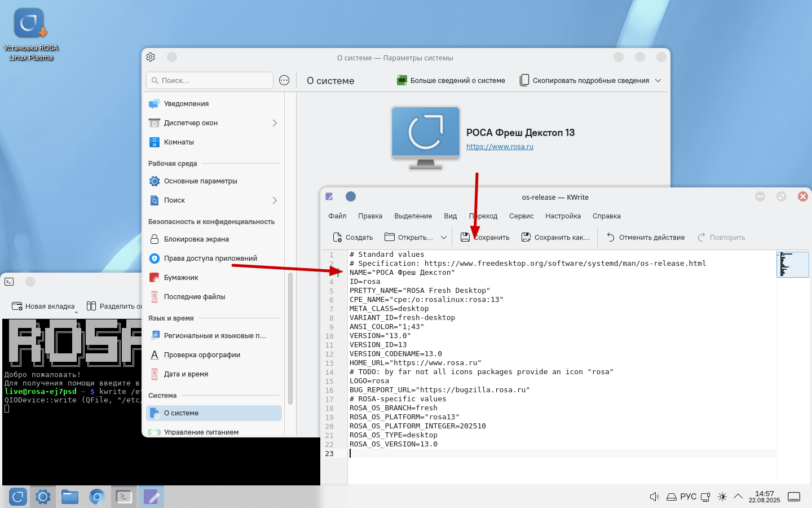This screenshot has width=812, height=508.
Task: Open Региональные и языковые settings
Action: pyautogui.click(x=214, y=336)
